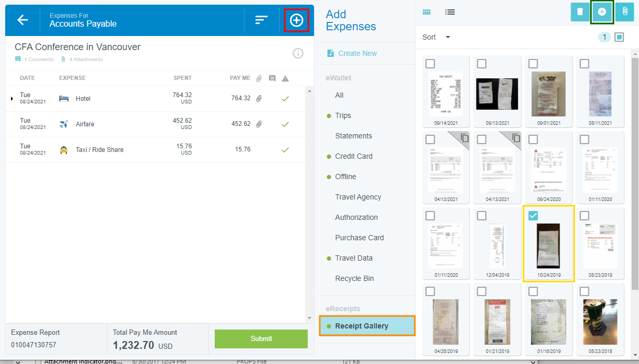The image size is (639, 364).
Task: Select Credit Card in eWallet menu
Action: tap(354, 156)
